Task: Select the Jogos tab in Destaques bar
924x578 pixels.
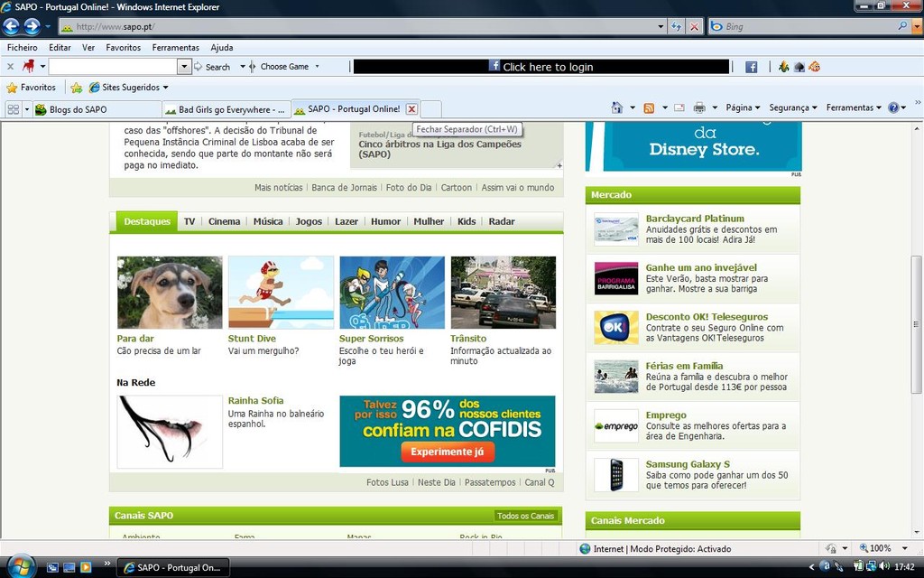Action: 309,222
